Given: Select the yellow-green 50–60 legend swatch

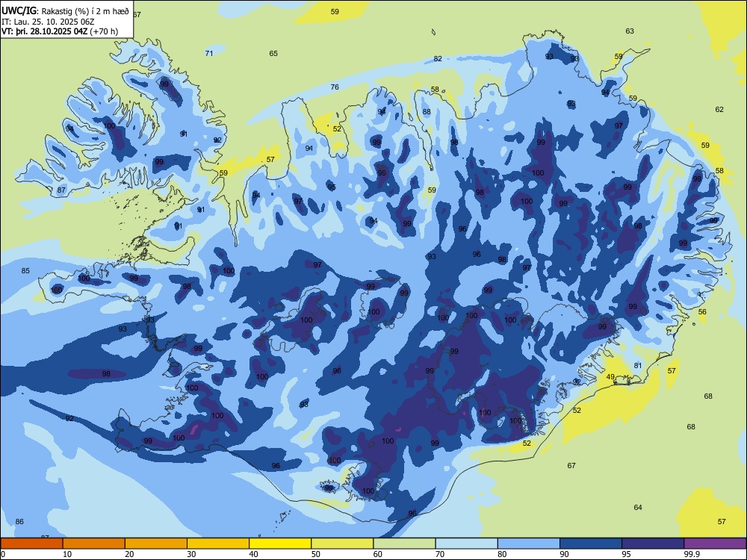Looking at the screenshot, I should pyautogui.click(x=342, y=544).
